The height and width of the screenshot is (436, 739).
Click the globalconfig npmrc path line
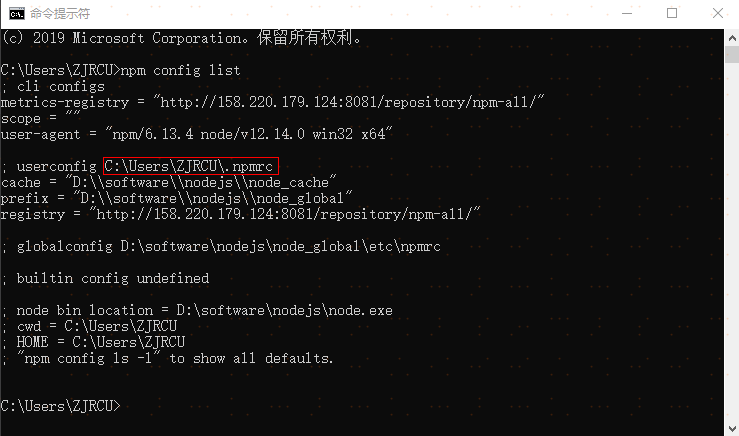(x=222, y=247)
